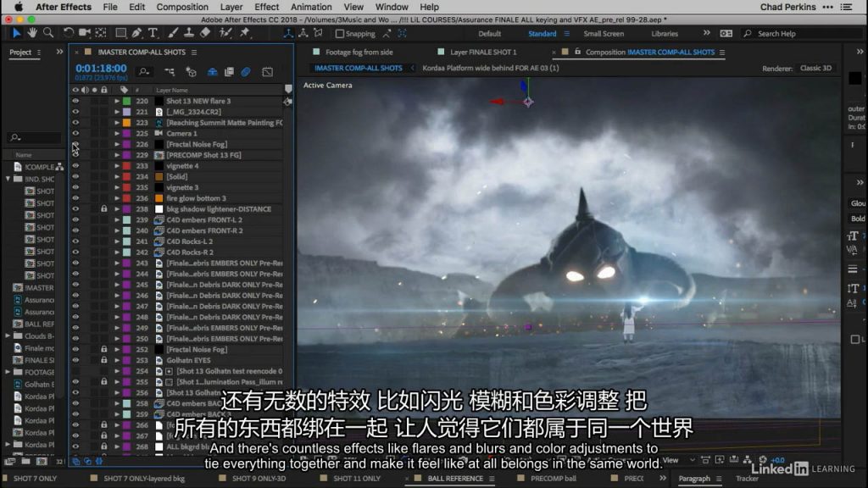Select the Hand tool
The image size is (868, 488).
pos(32,33)
